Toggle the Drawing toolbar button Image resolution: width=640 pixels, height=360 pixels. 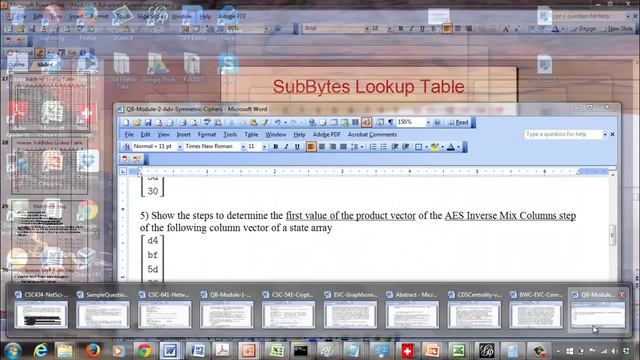point(367,122)
